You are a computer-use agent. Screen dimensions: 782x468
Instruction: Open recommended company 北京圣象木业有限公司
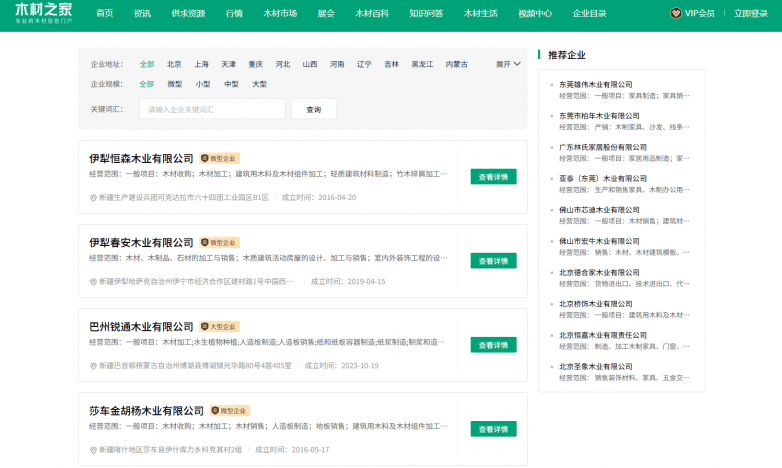pyautogui.click(x=595, y=366)
